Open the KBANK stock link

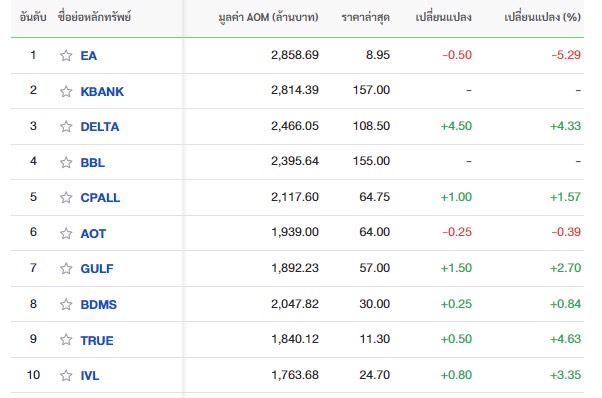102,91
